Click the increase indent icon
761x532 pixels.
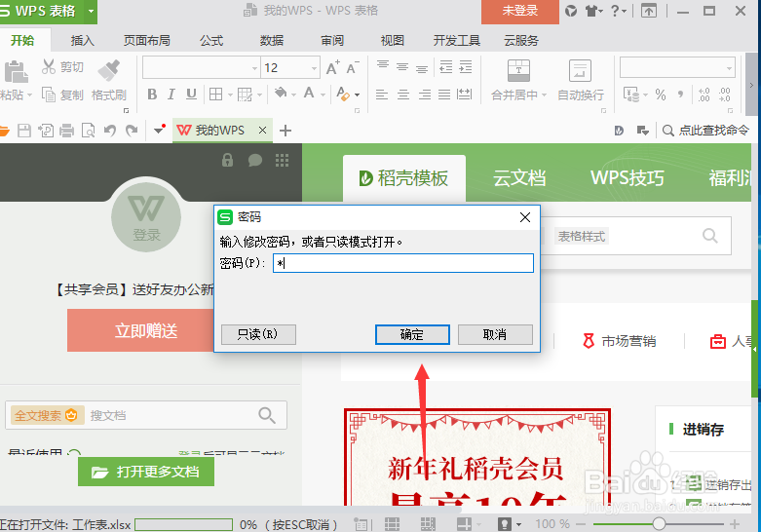pyautogui.click(x=466, y=66)
